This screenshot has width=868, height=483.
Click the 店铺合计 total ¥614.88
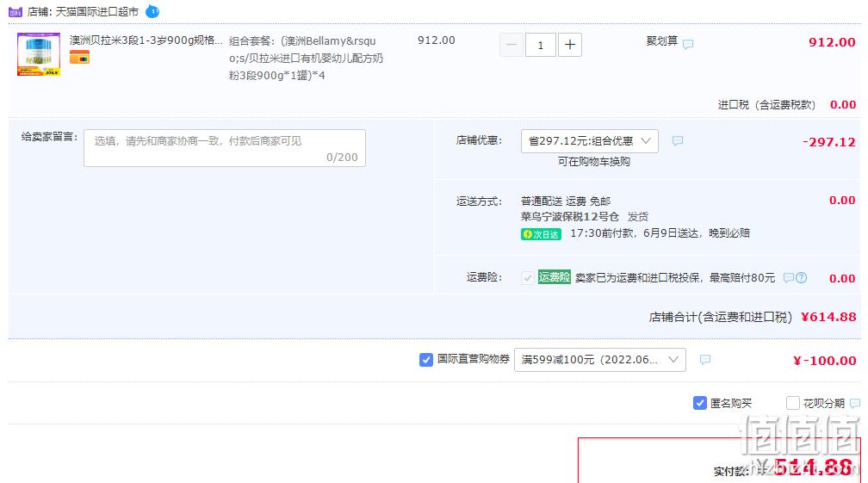coord(828,317)
